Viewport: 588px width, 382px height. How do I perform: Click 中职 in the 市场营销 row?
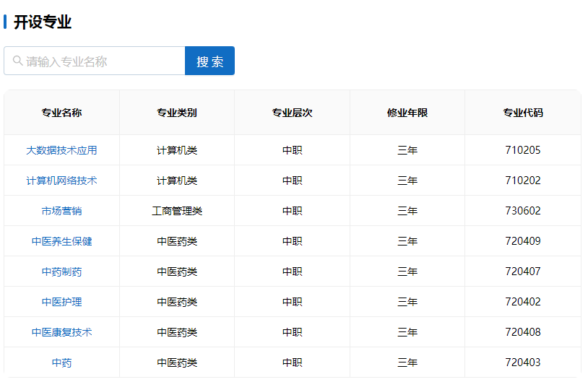tap(292, 211)
